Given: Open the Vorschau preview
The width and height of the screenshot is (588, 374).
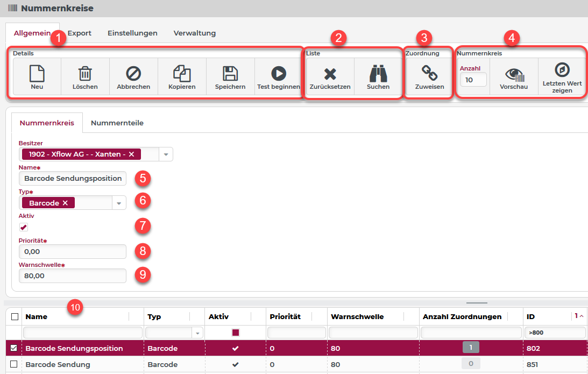Looking at the screenshot, I should [513, 74].
